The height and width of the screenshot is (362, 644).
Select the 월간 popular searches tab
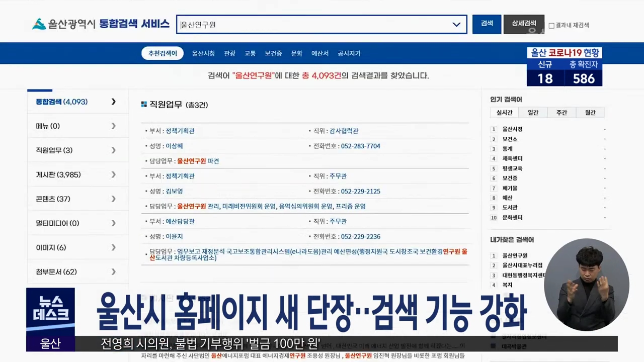click(x=590, y=113)
